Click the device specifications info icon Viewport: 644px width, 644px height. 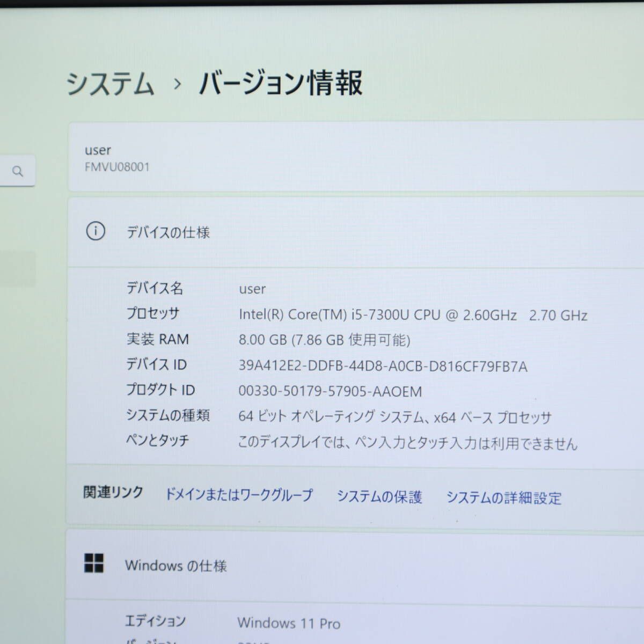coord(96,231)
